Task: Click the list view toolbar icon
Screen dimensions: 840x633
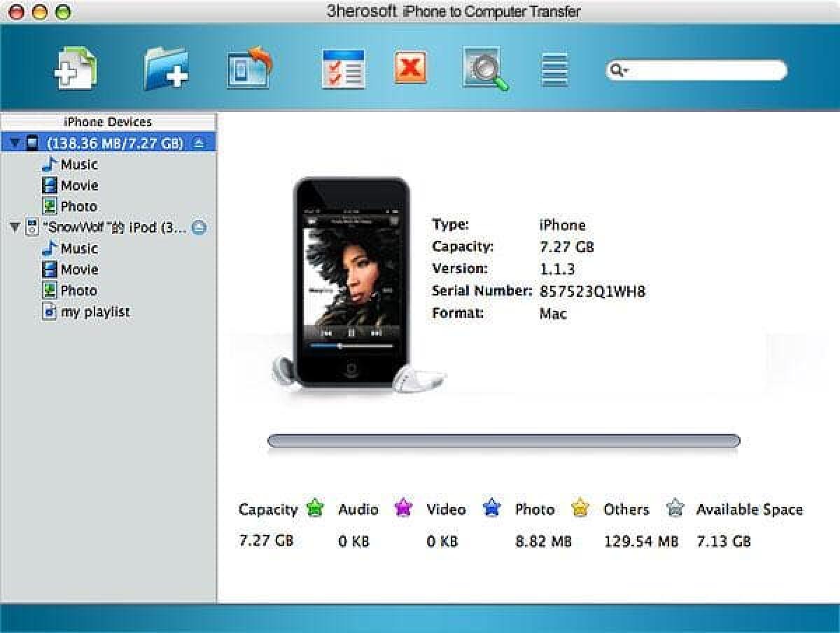Action: (554, 68)
